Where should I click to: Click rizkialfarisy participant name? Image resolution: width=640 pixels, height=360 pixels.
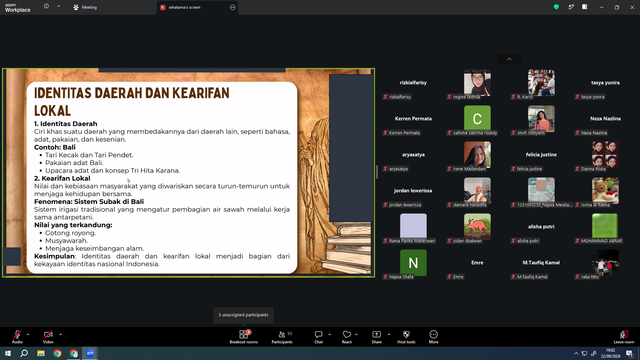tap(413, 82)
